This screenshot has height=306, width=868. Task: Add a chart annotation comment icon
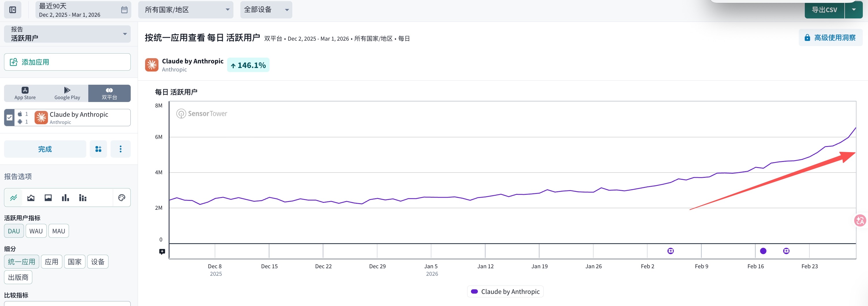pos(162,252)
